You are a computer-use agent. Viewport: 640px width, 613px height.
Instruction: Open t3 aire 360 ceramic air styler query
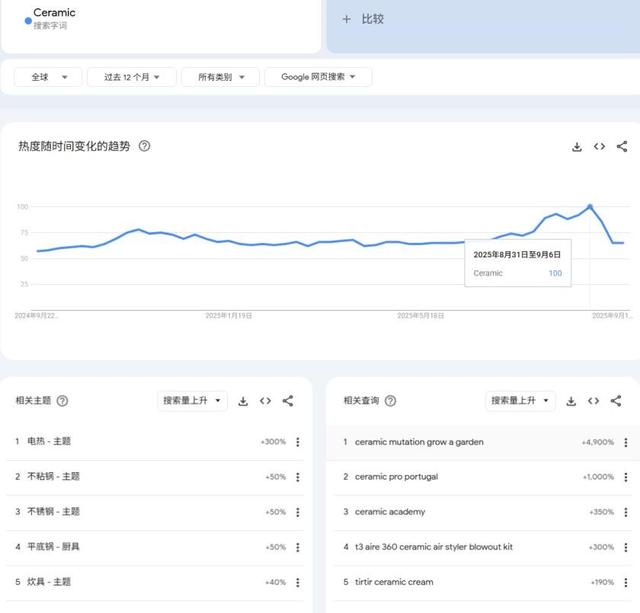point(434,547)
